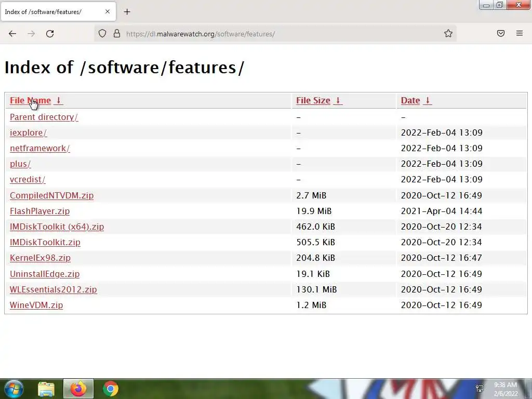Open the tracking protection shield icon
This screenshot has height=399, width=532.
click(x=102, y=34)
